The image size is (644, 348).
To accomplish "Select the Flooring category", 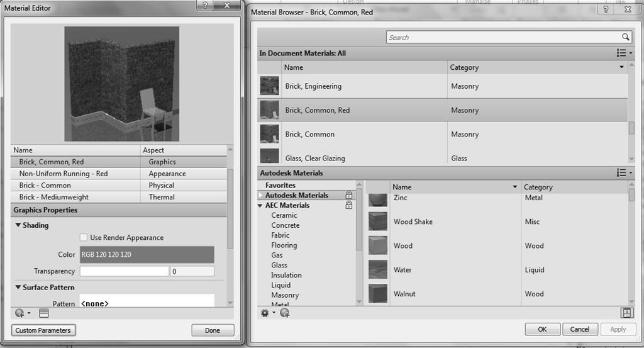I will point(284,245).
